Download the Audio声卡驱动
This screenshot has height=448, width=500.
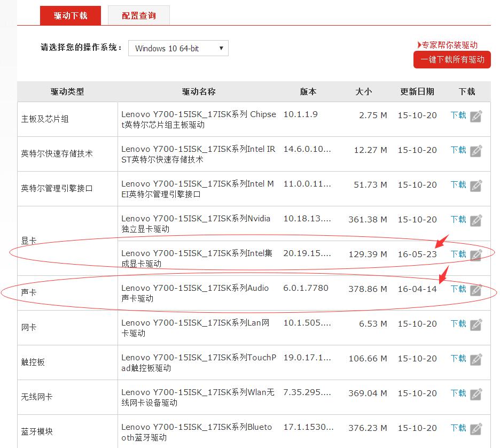tap(458, 289)
